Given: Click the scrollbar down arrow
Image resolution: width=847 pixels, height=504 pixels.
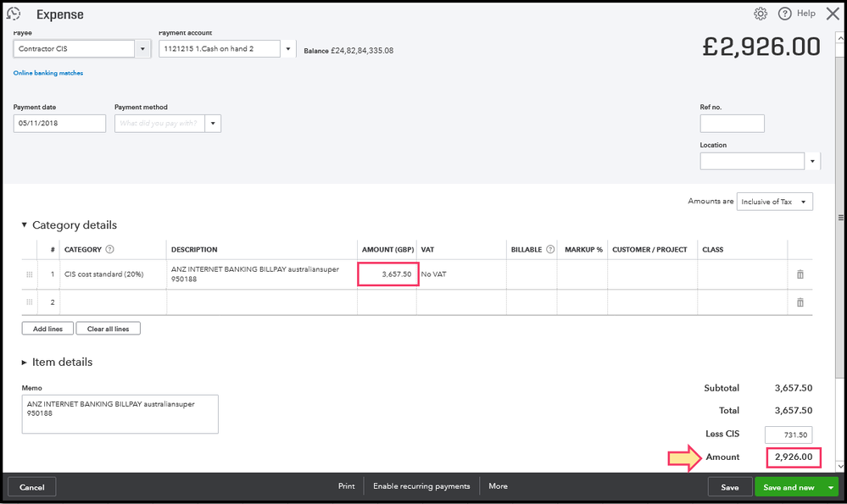Looking at the screenshot, I should (840, 466).
